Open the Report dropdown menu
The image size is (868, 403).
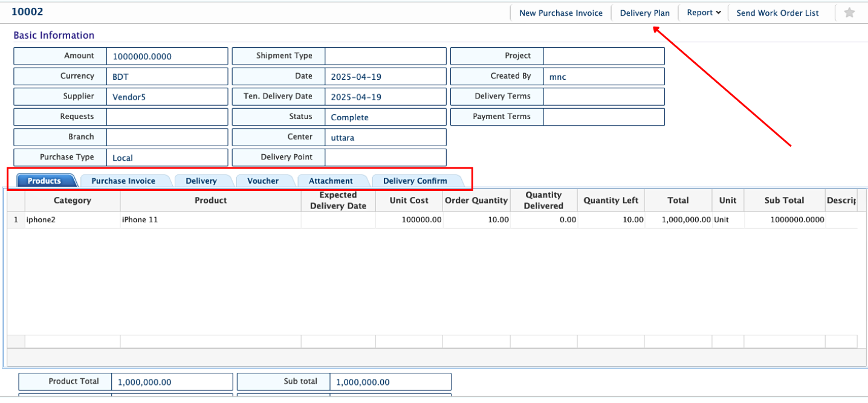pos(704,13)
